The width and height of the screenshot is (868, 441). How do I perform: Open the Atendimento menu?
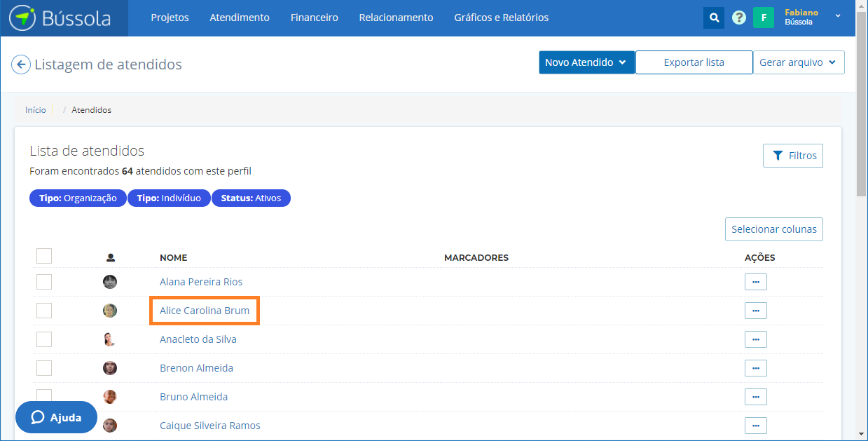tap(240, 18)
